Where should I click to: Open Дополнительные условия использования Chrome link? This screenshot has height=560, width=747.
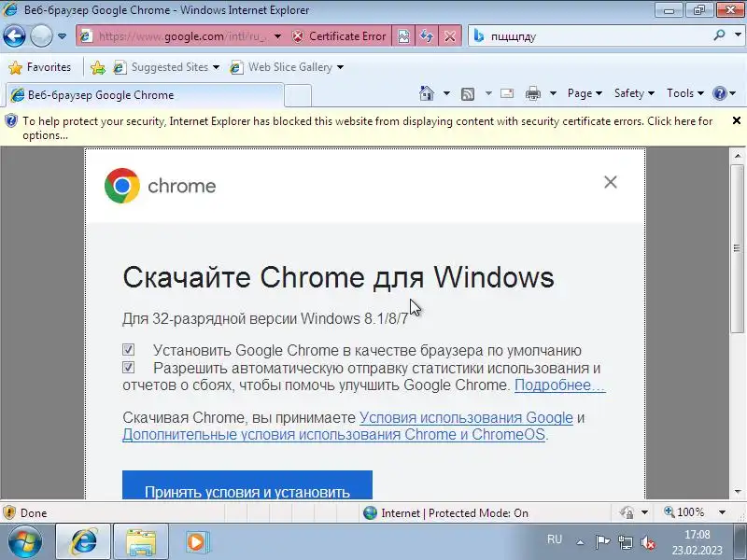(x=333, y=435)
